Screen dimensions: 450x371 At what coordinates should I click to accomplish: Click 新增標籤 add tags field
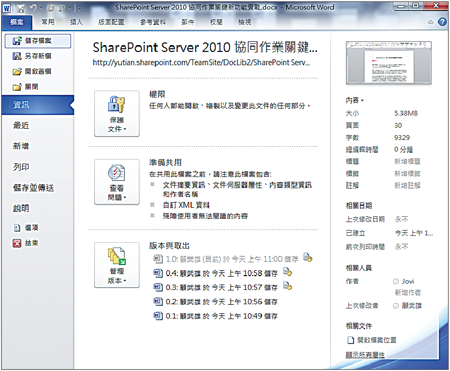pyautogui.click(x=407, y=173)
